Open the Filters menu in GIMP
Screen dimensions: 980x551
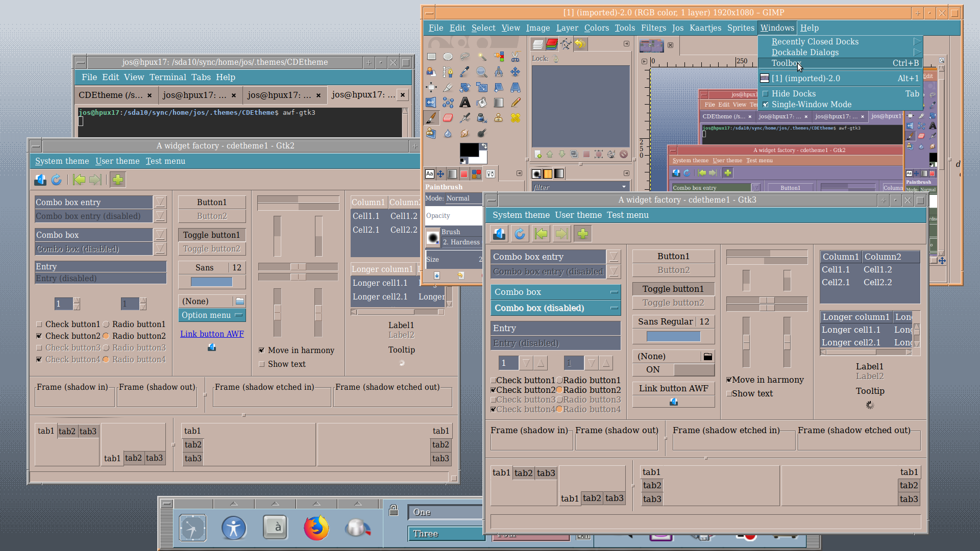tap(653, 28)
